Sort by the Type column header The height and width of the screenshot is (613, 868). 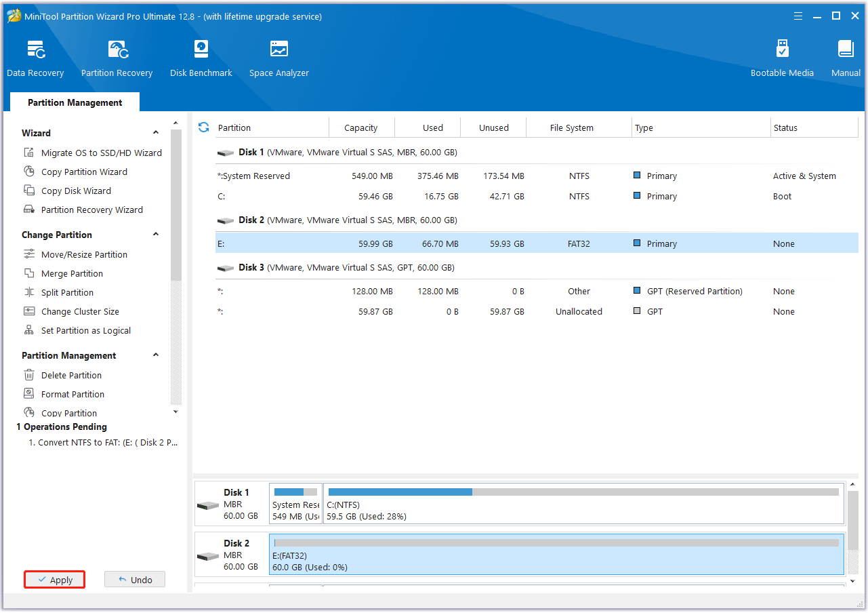click(701, 127)
